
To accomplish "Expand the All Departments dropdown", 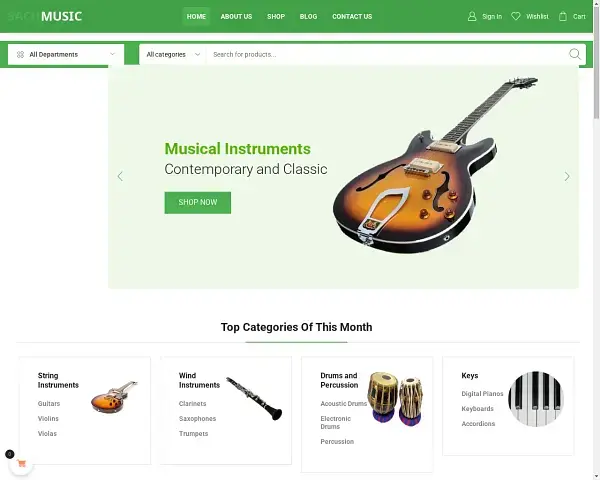I will pyautogui.click(x=66, y=54).
